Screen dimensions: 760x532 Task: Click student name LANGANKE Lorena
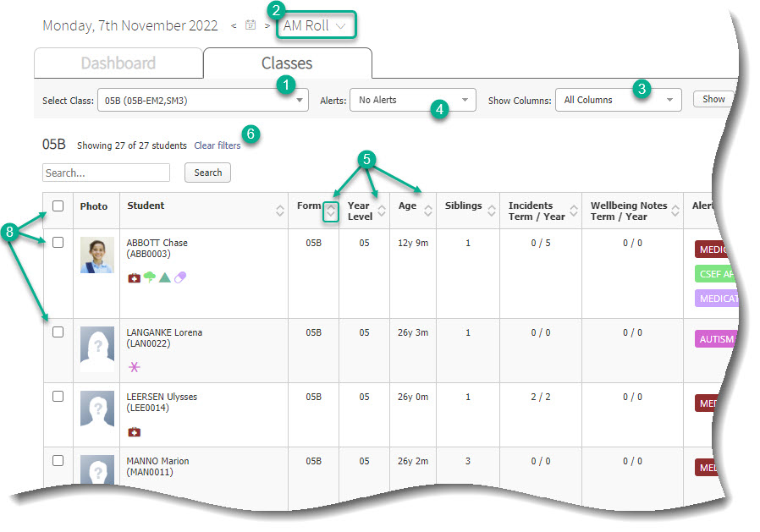point(164,332)
